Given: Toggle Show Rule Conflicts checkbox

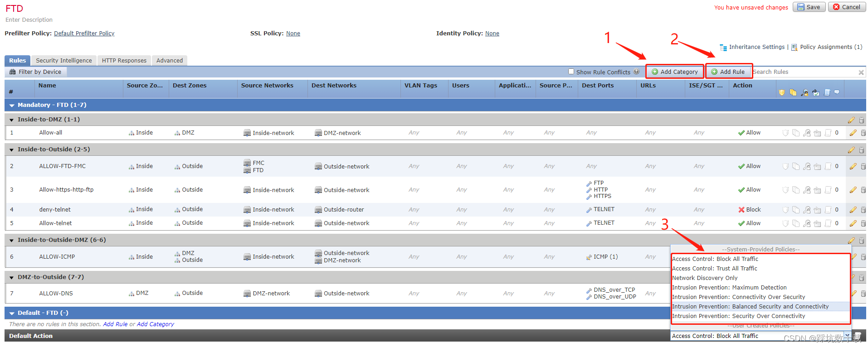Looking at the screenshot, I should (x=571, y=72).
